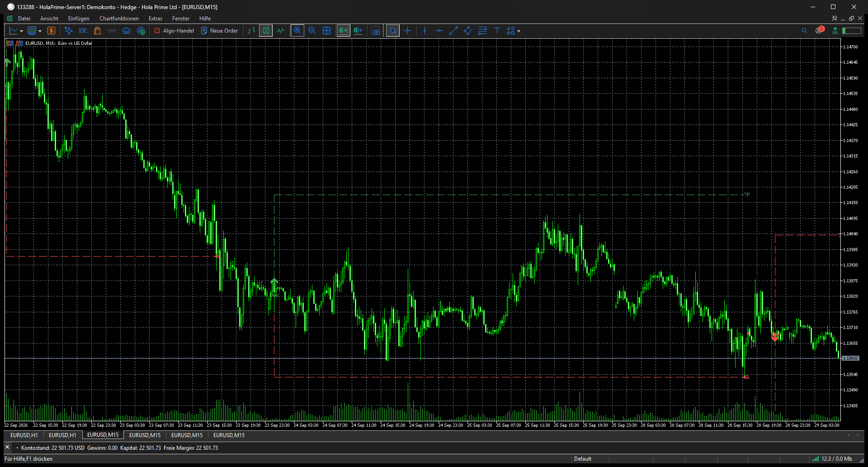The width and height of the screenshot is (868, 467).
Task: Select the crosshair tool
Action: 408,31
